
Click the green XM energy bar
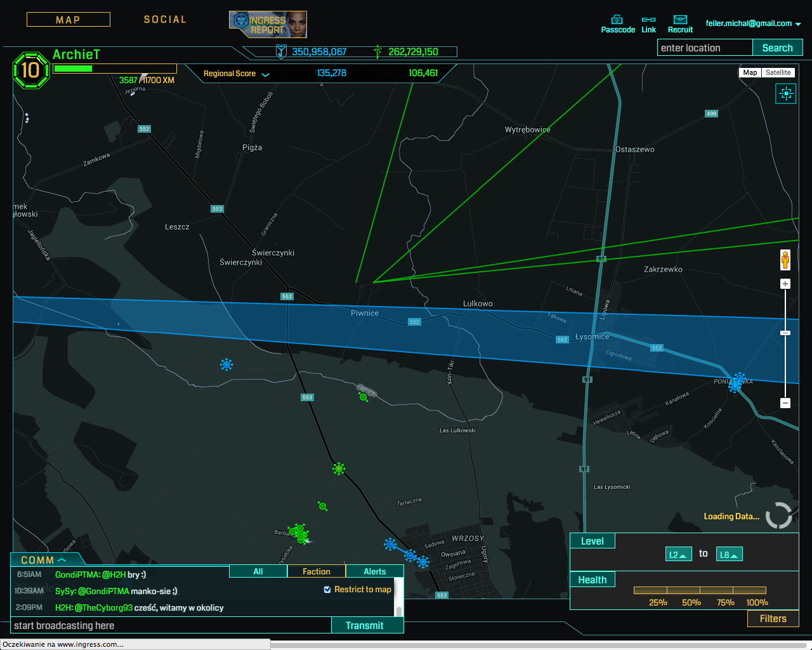[x=73, y=69]
